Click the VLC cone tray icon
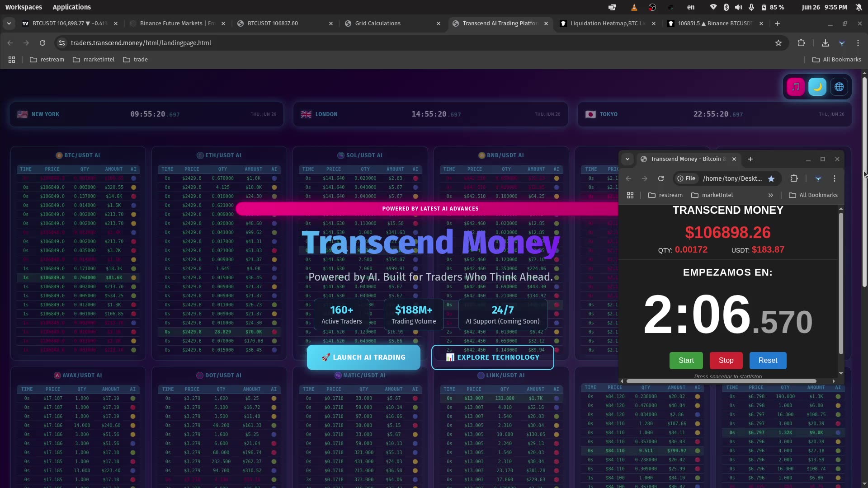 coord(634,7)
